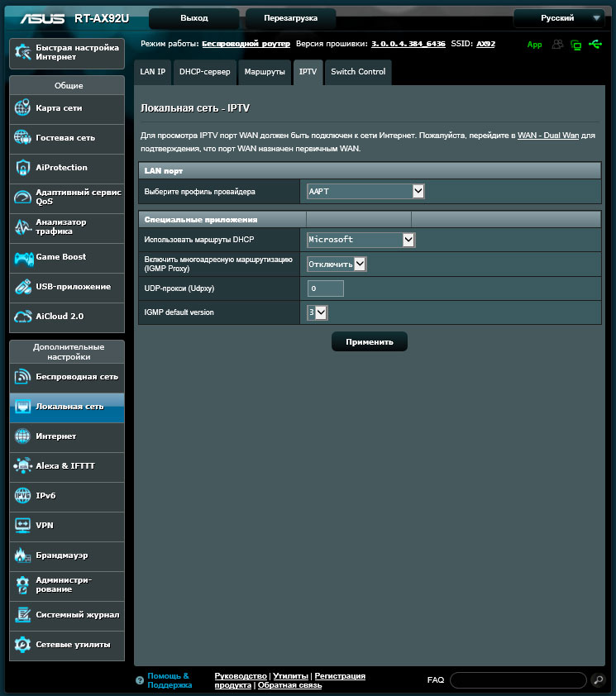The height and width of the screenshot is (696, 616).
Task: Click the AX92 SSID link
Action: pyautogui.click(x=485, y=44)
